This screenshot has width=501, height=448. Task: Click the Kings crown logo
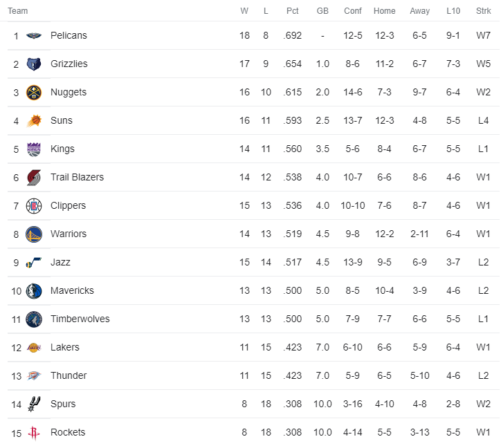34,149
